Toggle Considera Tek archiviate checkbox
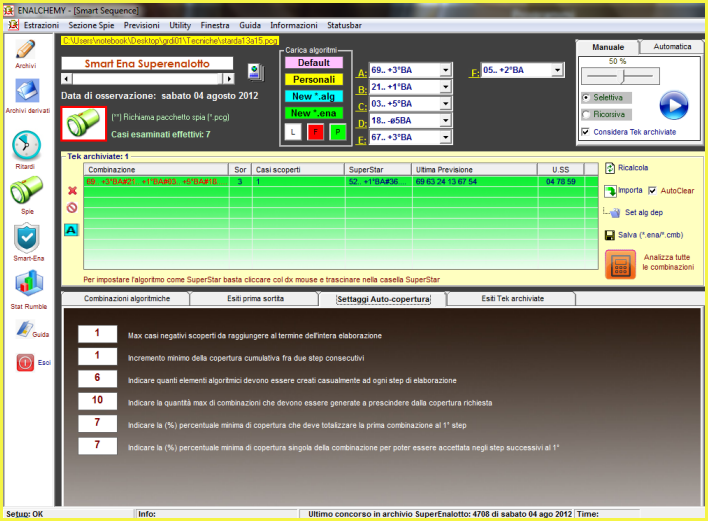The image size is (708, 521). 586,132
